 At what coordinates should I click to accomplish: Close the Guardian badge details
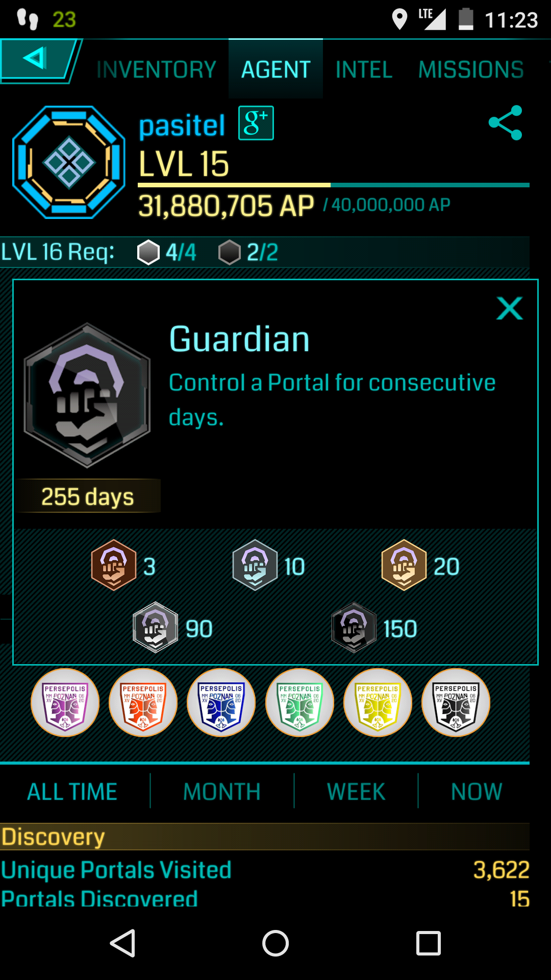click(510, 308)
